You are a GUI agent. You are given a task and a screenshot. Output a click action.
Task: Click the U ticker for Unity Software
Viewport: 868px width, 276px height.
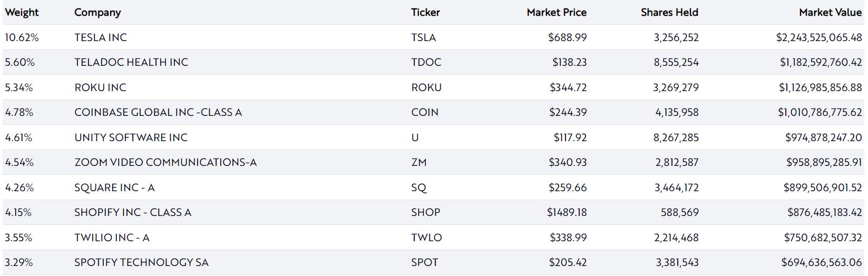tap(415, 137)
